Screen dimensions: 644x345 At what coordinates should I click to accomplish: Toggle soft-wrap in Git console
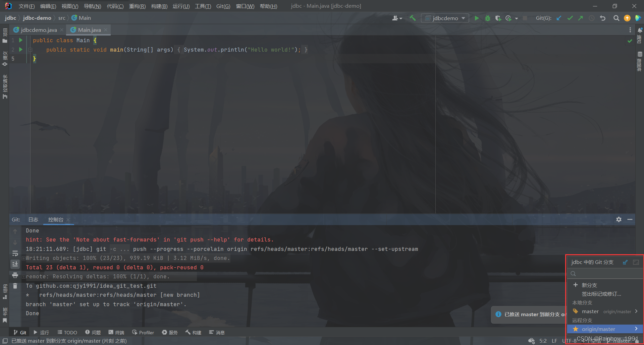click(15, 253)
